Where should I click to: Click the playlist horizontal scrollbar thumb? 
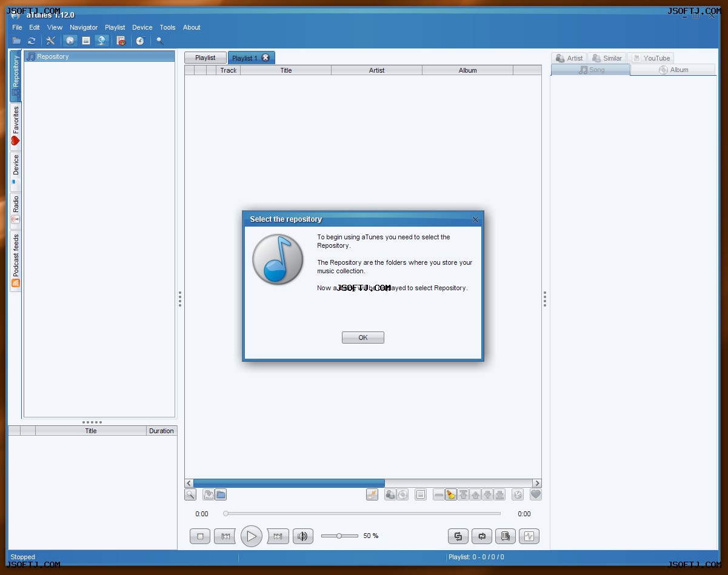289,483
